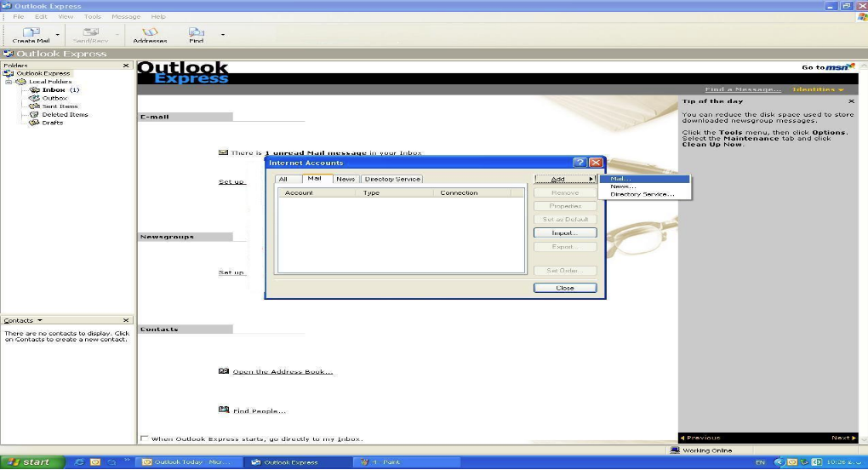Click the Find toolbar icon
Image resolution: width=868 pixels, height=470 pixels.
[x=197, y=32]
